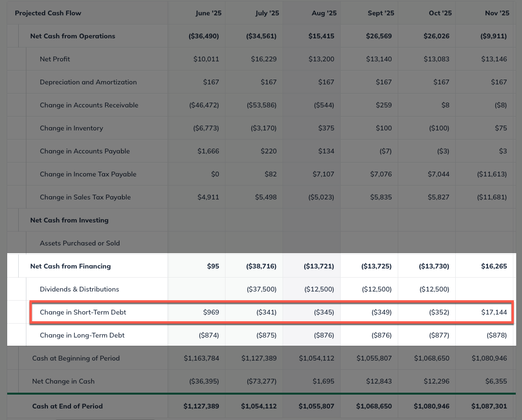This screenshot has height=420, width=522.
Task: Click the July '25 column header
Action: [x=267, y=13]
